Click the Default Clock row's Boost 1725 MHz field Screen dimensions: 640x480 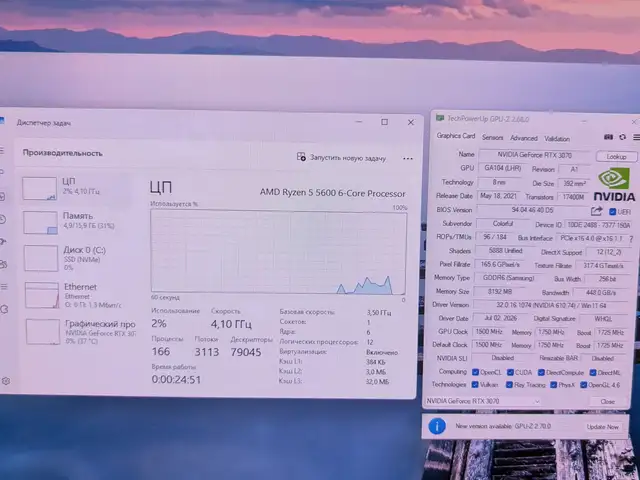point(610,346)
